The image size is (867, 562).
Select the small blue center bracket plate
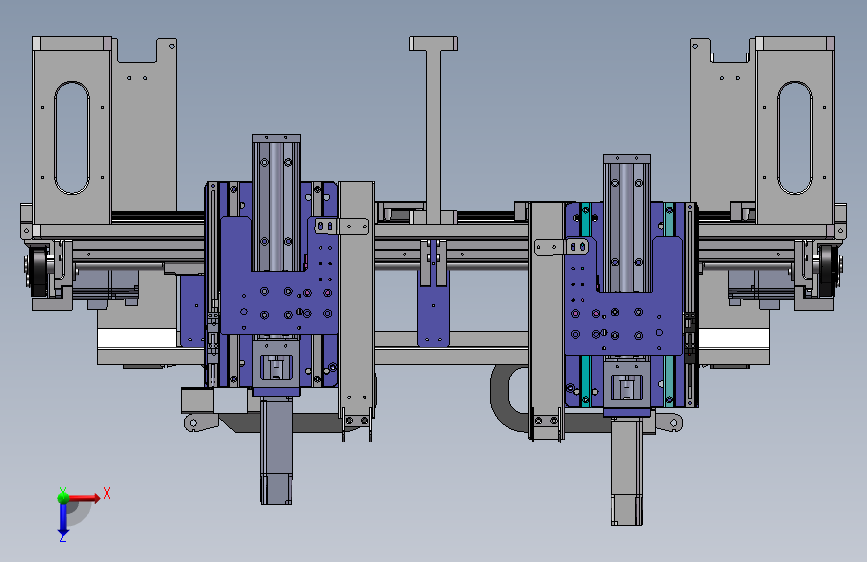(x=433, y=313)
